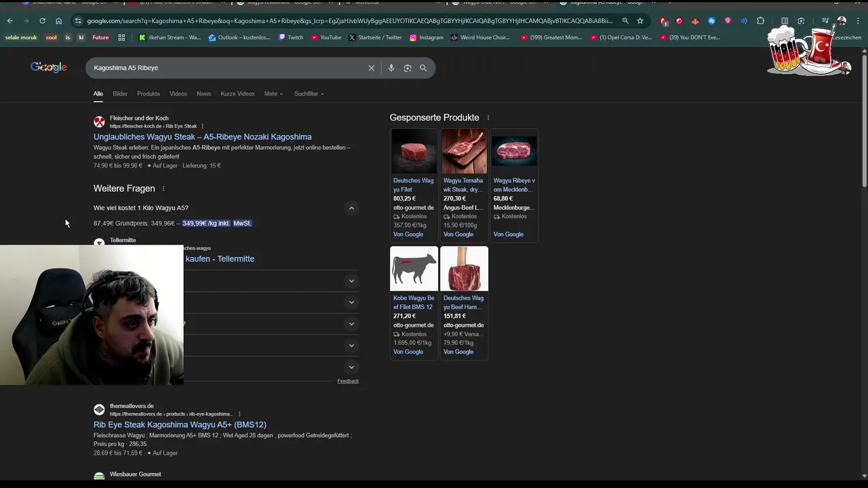Open Google Lens image search icon
Screen dimensions: 868x488
click(408, 68)
